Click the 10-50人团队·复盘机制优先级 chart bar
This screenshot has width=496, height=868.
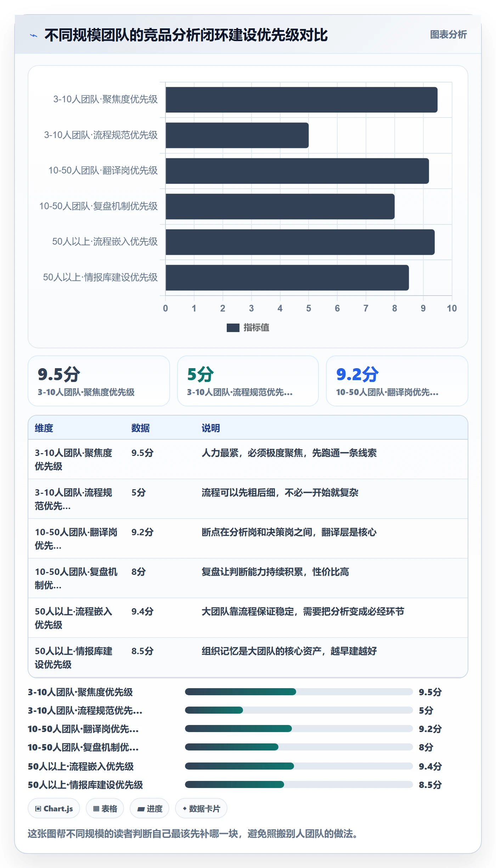[280, 206]
